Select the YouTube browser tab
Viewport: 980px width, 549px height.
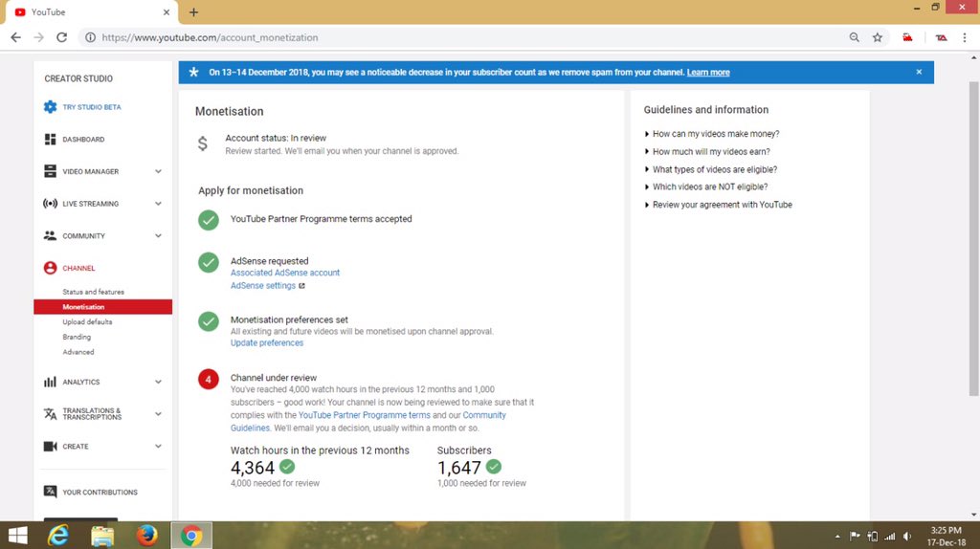[91, 12]
